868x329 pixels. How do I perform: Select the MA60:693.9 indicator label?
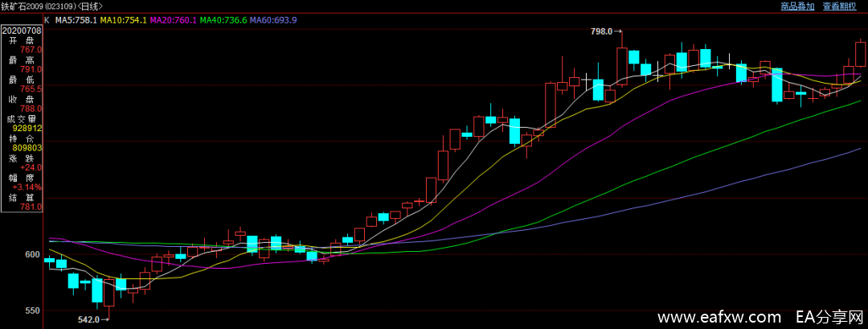coord(273,20)
